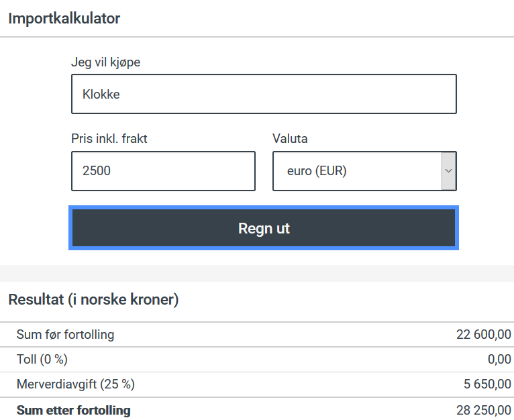Focus the price field containing 2500

pos(163,171)
